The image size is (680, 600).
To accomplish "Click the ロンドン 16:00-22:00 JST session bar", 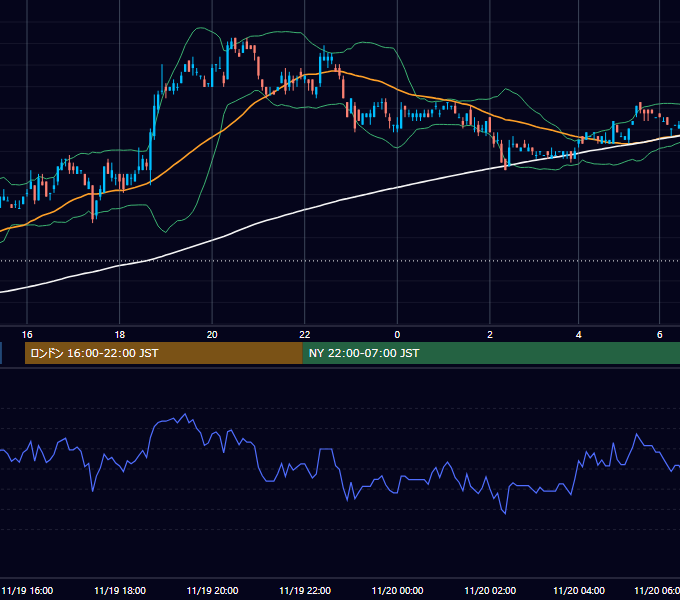I will click(163, 353).
